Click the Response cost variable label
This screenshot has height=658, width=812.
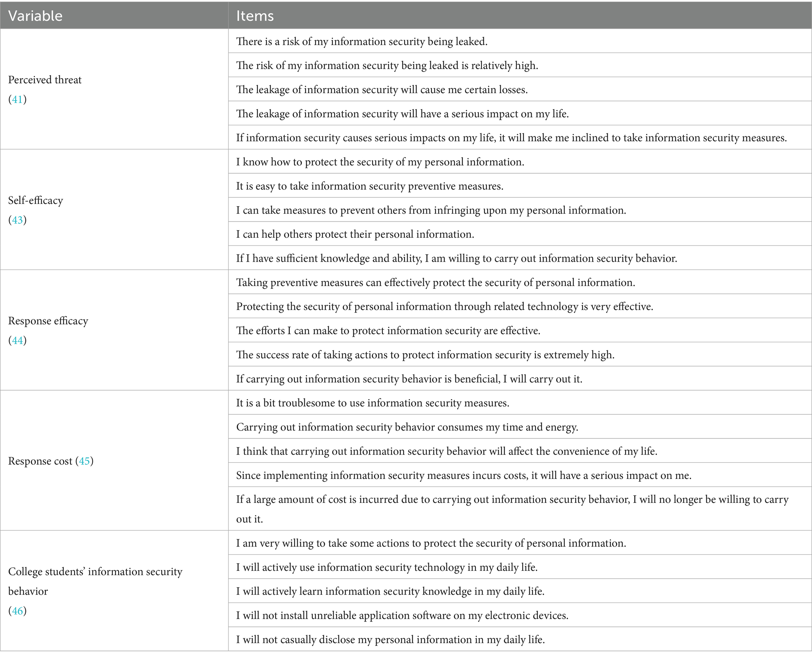[x=40, y=461]
